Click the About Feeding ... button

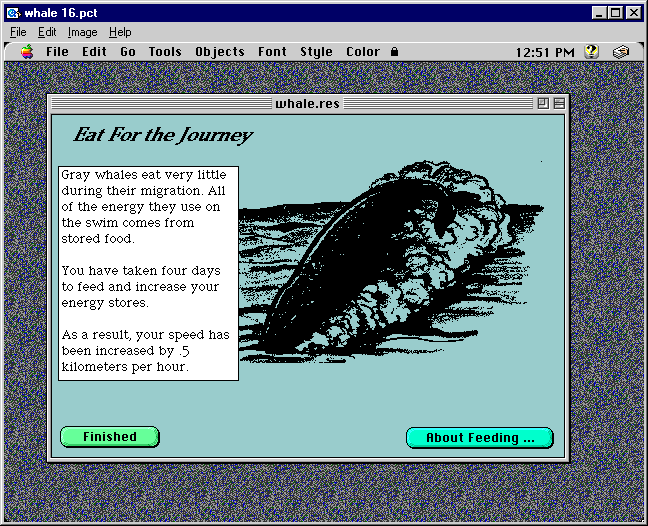[480, 438]
